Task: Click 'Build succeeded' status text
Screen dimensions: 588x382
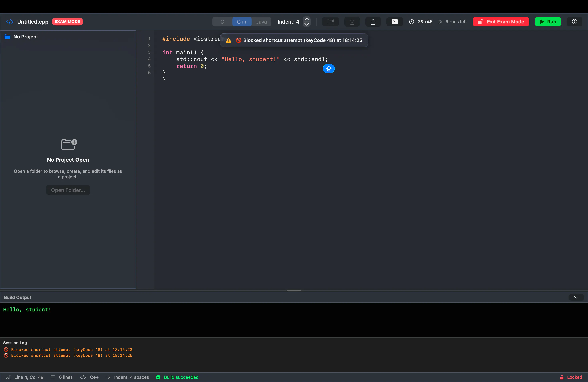Action: [181, 377]
